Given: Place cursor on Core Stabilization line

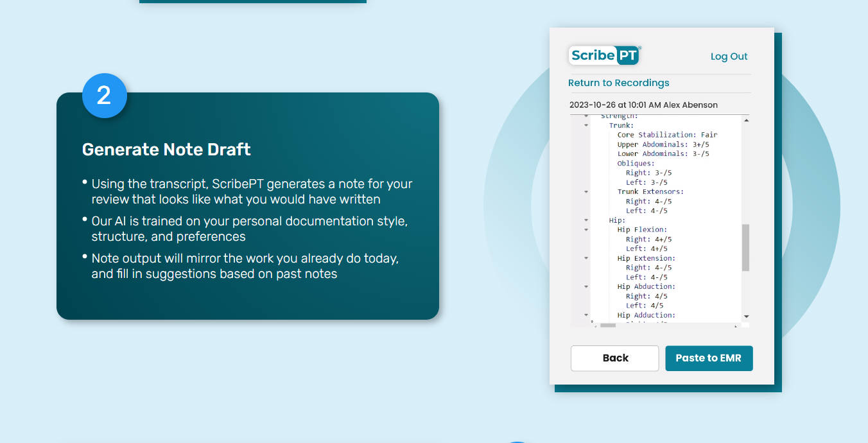Looking at the screenshot, I should [x=666, y=135].
